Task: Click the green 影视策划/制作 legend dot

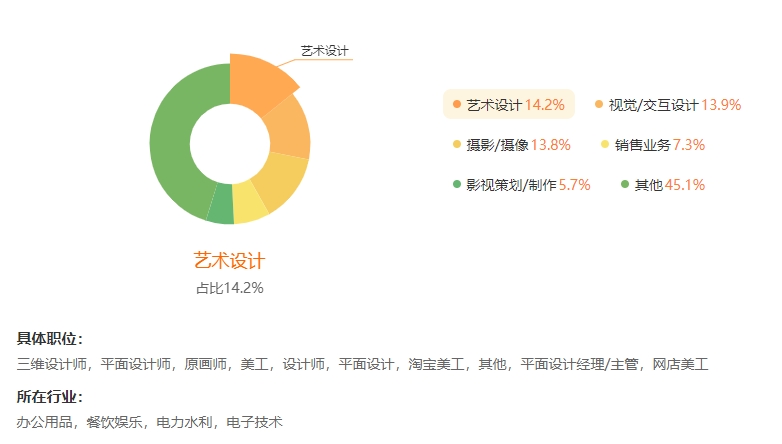Action: [457, 184]
